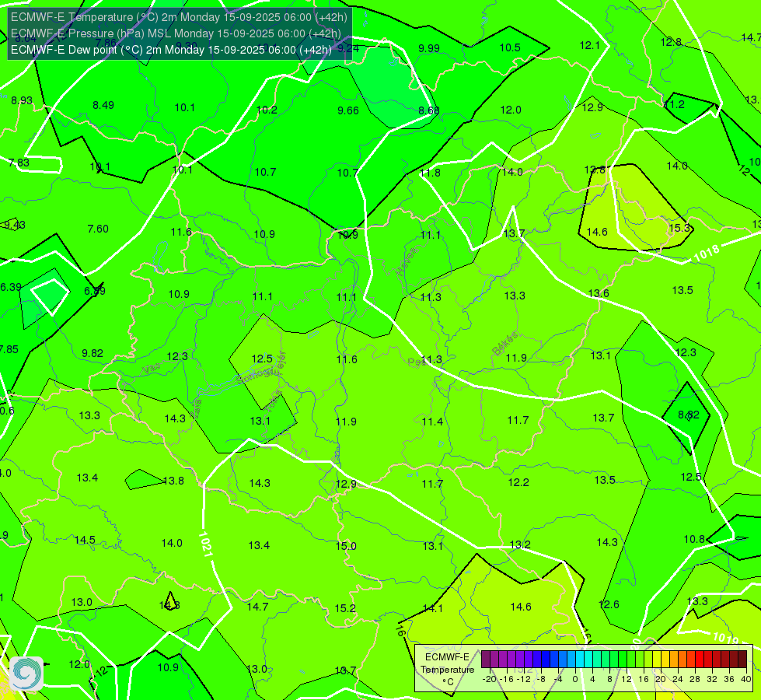Click the 8.49 temperature value
Screen dimensions: 761x700
click(x=103, y=105)
